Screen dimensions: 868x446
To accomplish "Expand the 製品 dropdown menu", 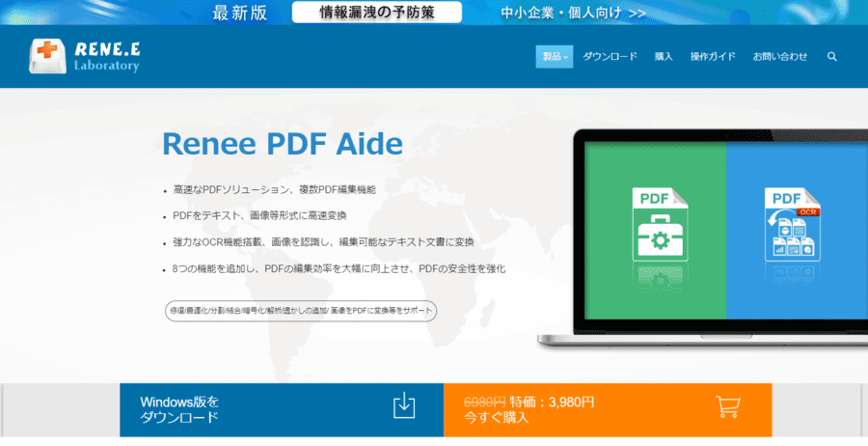I will pos(555,57).
